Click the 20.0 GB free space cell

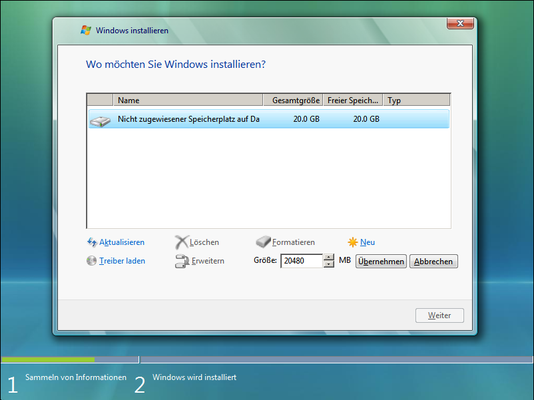(366, 119)
